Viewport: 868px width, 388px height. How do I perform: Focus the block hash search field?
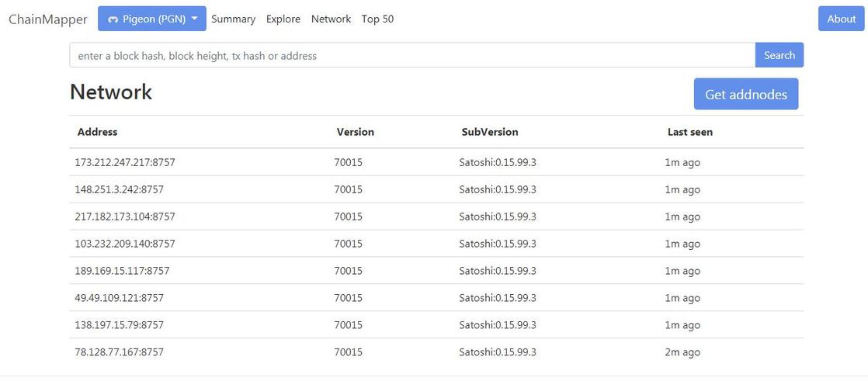coord(411,55)
